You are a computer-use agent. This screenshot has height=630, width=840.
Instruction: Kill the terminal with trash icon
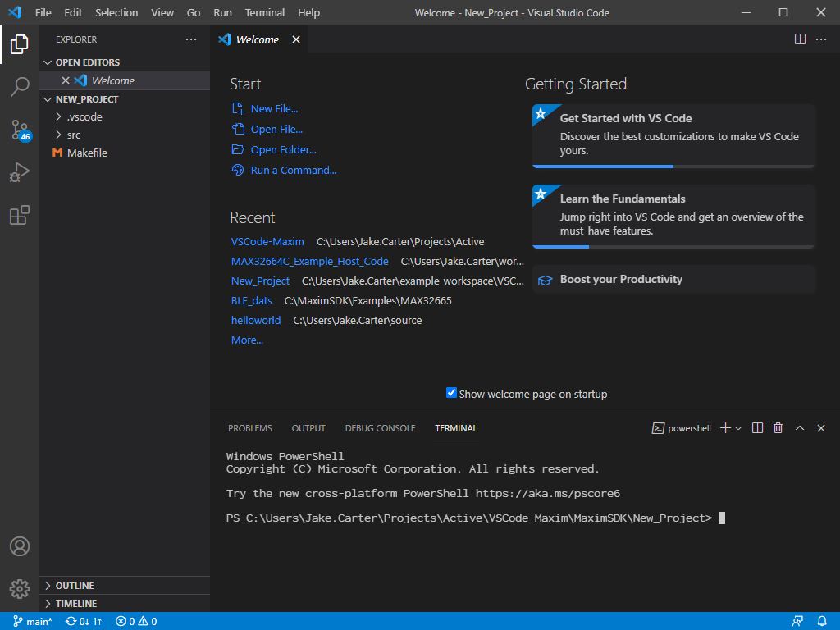pyautogui.click(x=778, y=428)
